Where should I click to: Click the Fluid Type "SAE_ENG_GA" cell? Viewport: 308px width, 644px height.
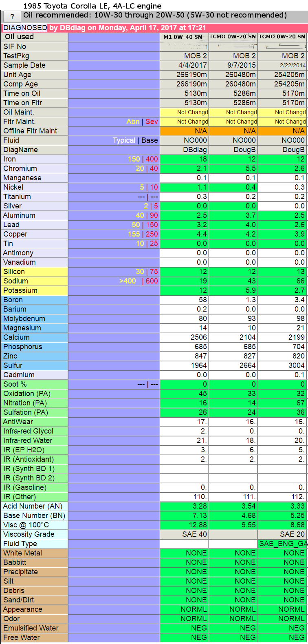point(283,544)
